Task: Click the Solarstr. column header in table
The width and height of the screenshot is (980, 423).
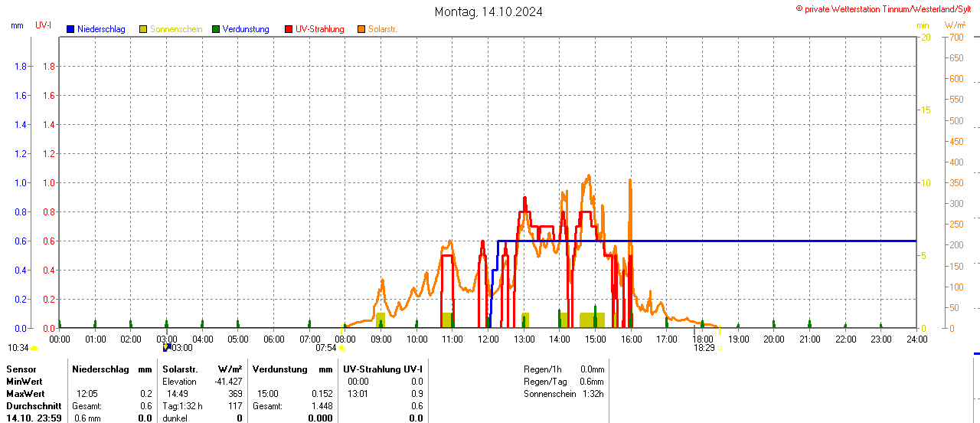Action: click(x=181, y=369)
